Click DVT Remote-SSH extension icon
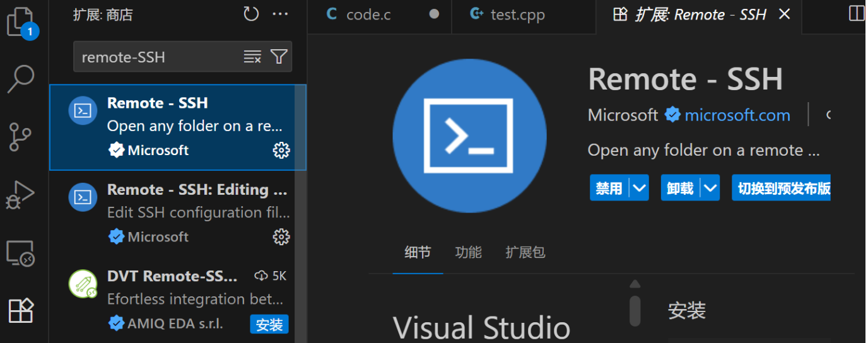Image resolution: width=868 pixels, height=343 pixels. point(83,284)
